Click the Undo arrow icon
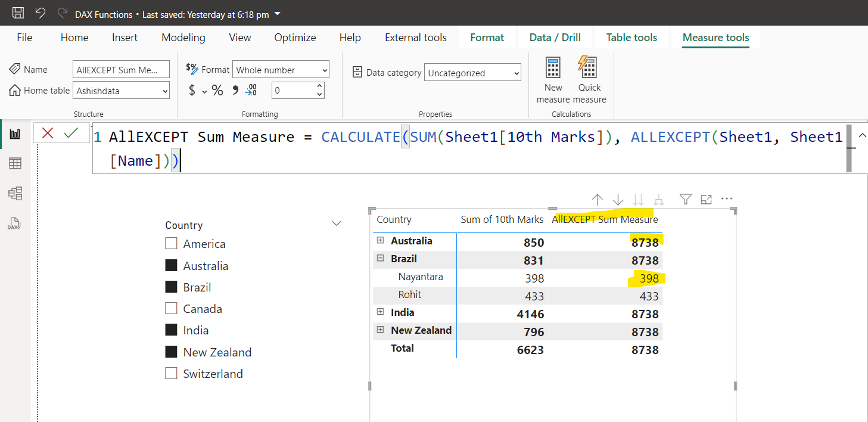The height and width of the screenshot is (422, 868). [40, 13]
